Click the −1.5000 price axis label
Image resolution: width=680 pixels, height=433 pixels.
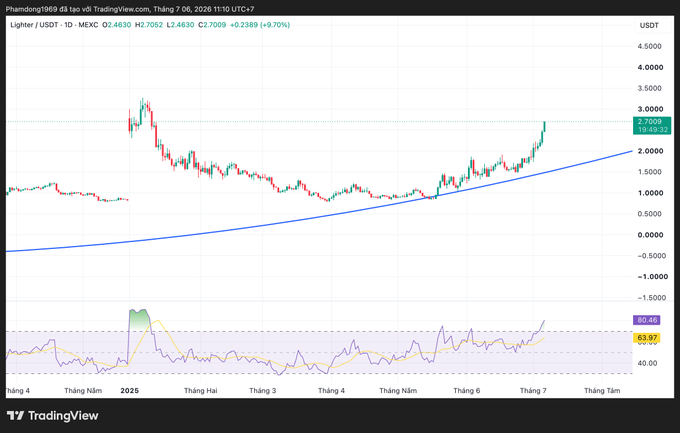pos(651,298)
